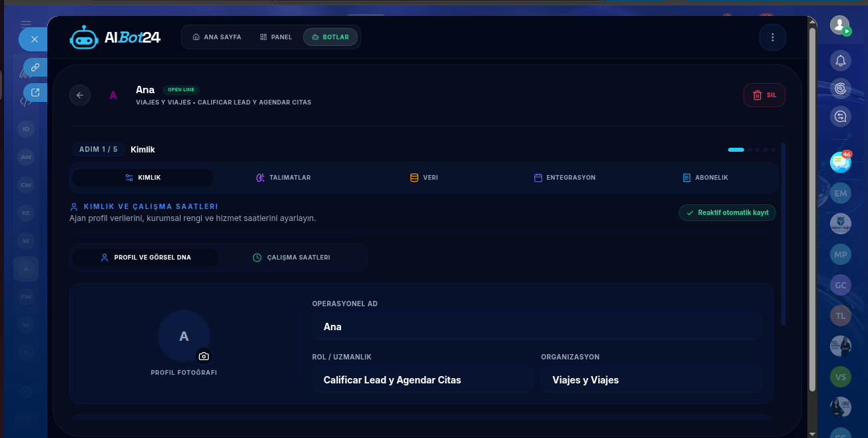Click the link icon on the left edge
This screenshot has width=868, height=438.
click(x=35, y=67)
